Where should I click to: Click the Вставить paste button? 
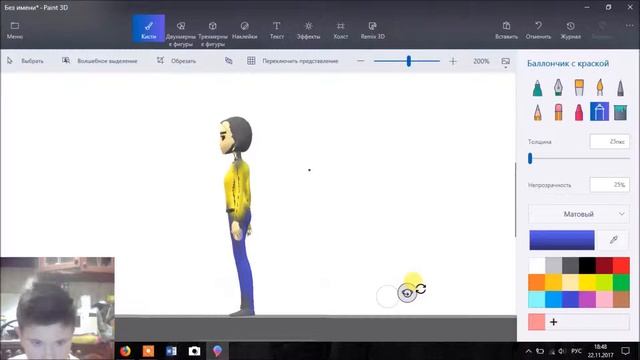pyautogui.click(x=506, y=30)
